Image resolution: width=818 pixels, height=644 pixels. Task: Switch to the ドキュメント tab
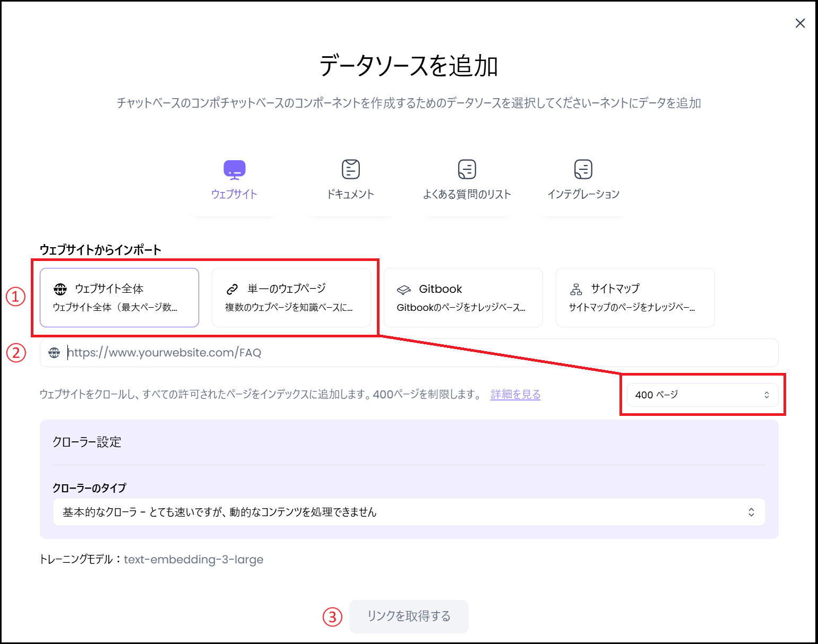click(x=350, y=180)
